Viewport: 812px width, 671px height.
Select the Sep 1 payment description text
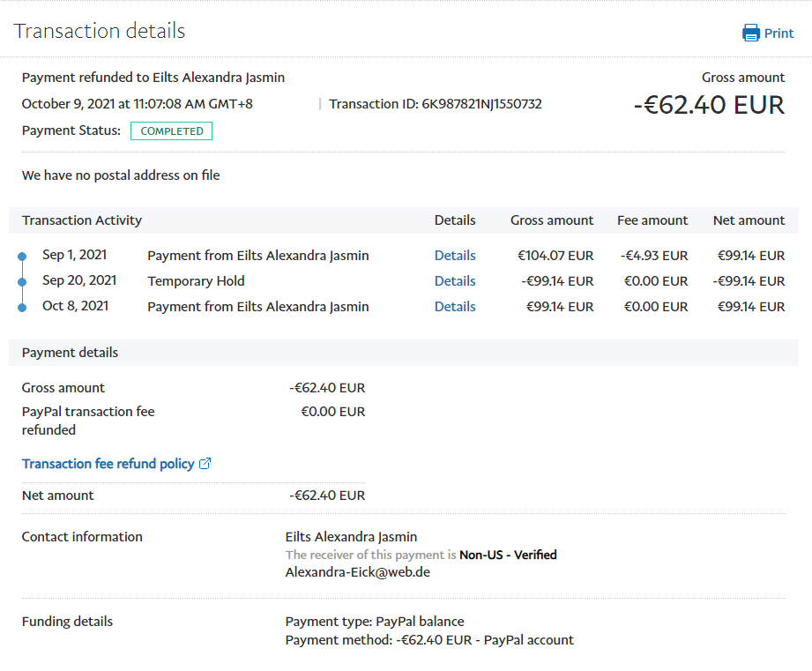pyautogui.click(x=257, y=256)
